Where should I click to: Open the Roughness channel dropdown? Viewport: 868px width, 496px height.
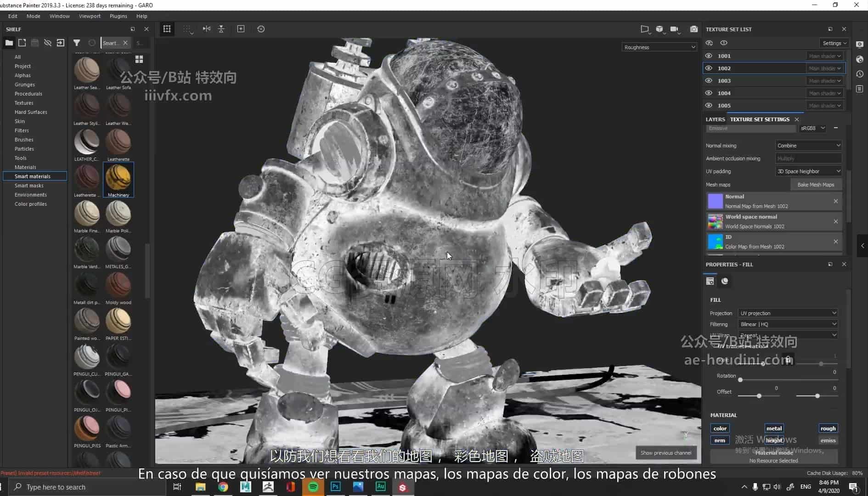click(x=659, y=47)
